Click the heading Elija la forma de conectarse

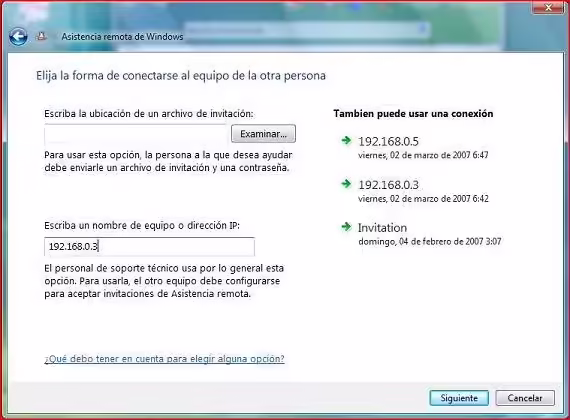[181, 76]
